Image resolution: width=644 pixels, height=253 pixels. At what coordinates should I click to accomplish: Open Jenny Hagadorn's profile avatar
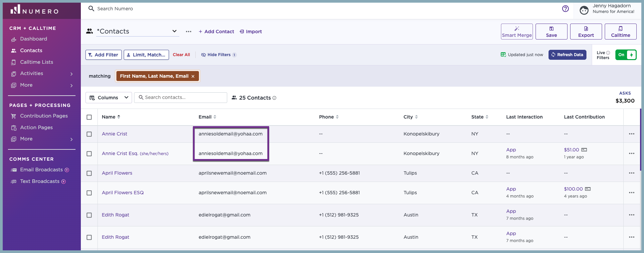pos(584,10)
